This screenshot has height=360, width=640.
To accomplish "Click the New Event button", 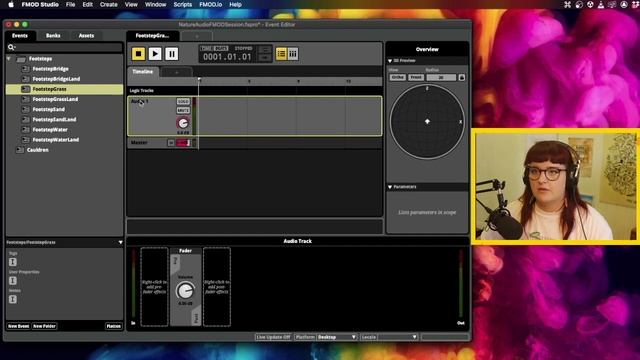I will (x=18, y=326).
